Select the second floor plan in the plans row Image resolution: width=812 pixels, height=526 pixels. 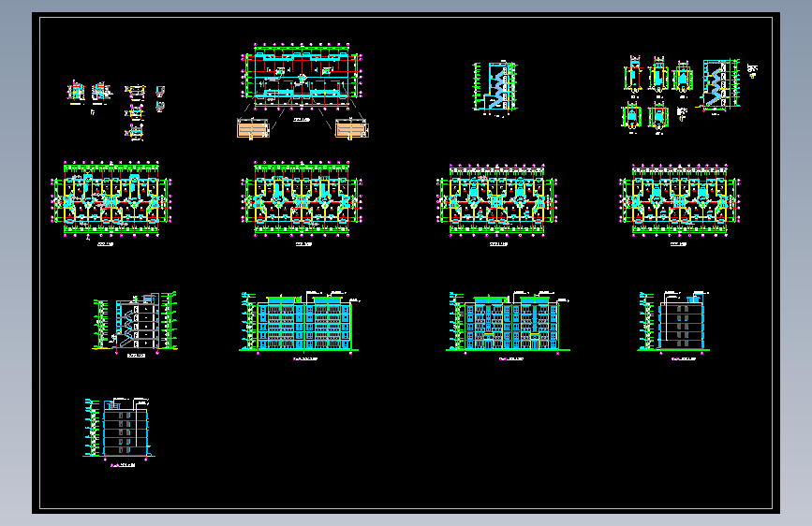pos(302,199)
